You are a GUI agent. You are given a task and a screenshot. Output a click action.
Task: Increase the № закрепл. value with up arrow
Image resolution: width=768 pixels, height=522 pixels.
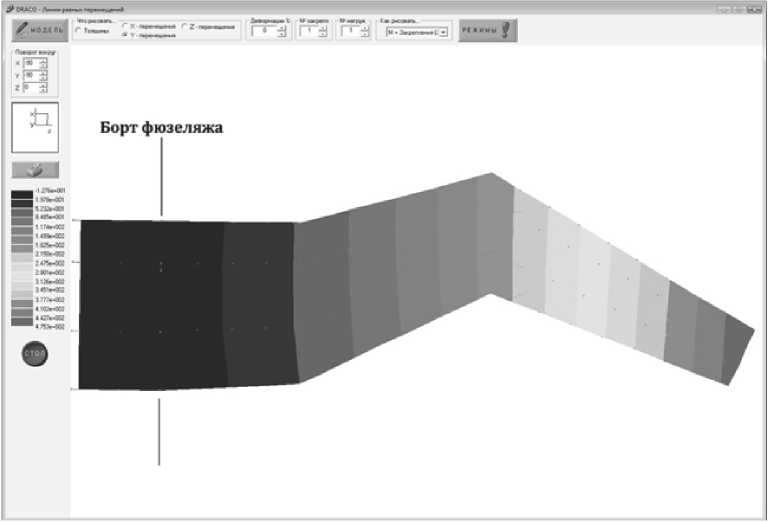(x=322, y=28)
